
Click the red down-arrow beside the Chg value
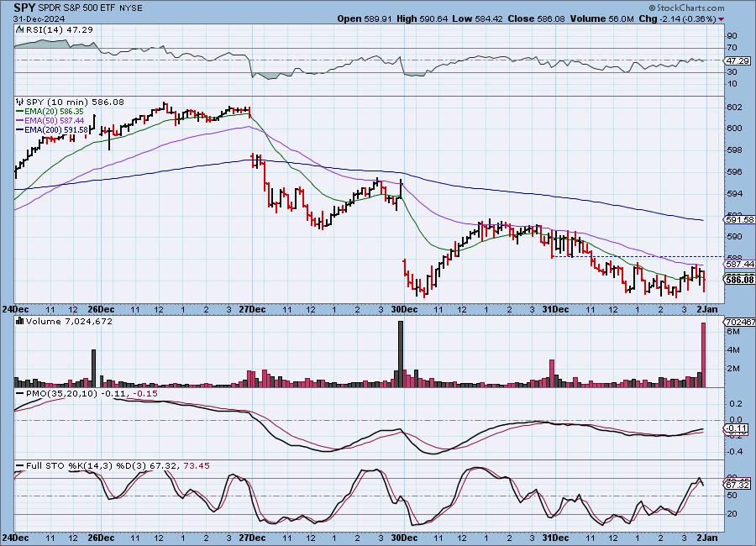click(x=721, y=19)
